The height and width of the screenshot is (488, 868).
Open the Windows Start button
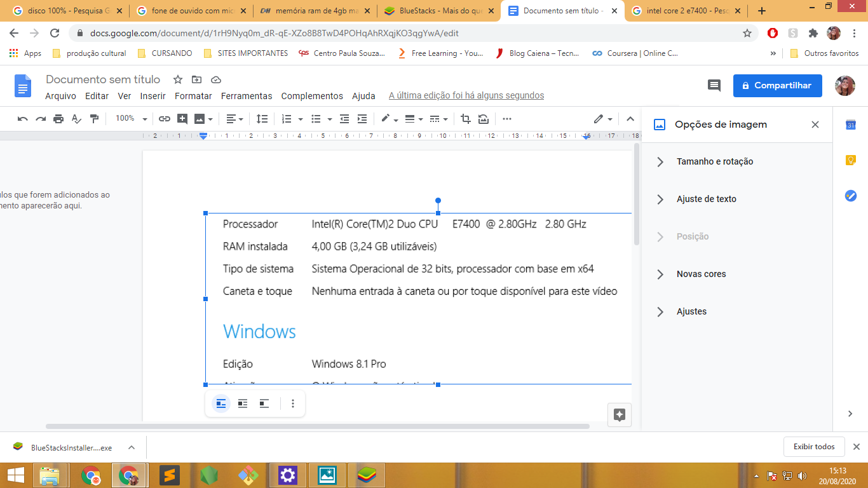[16, 475]
